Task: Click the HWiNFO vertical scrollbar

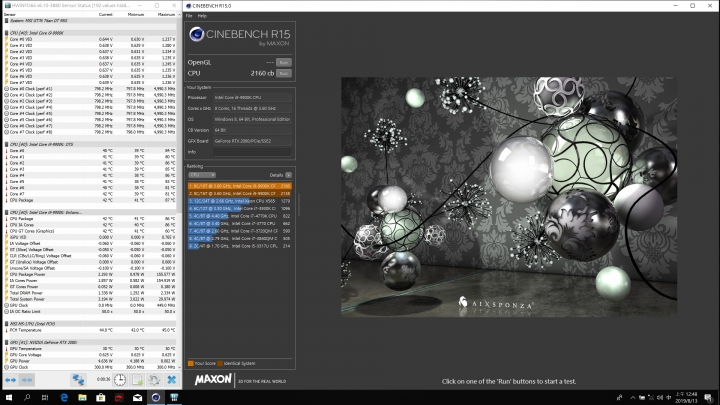Action: 180,191
